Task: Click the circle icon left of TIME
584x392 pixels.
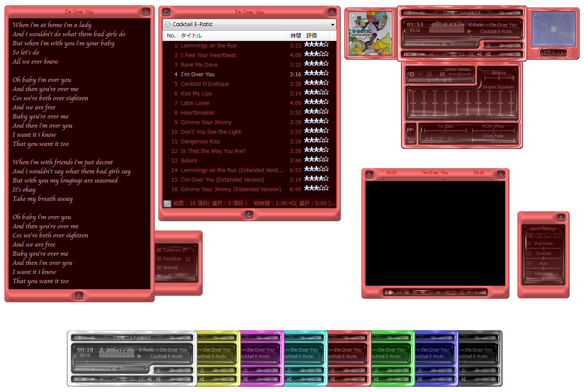Action: [x=423, y=13]
